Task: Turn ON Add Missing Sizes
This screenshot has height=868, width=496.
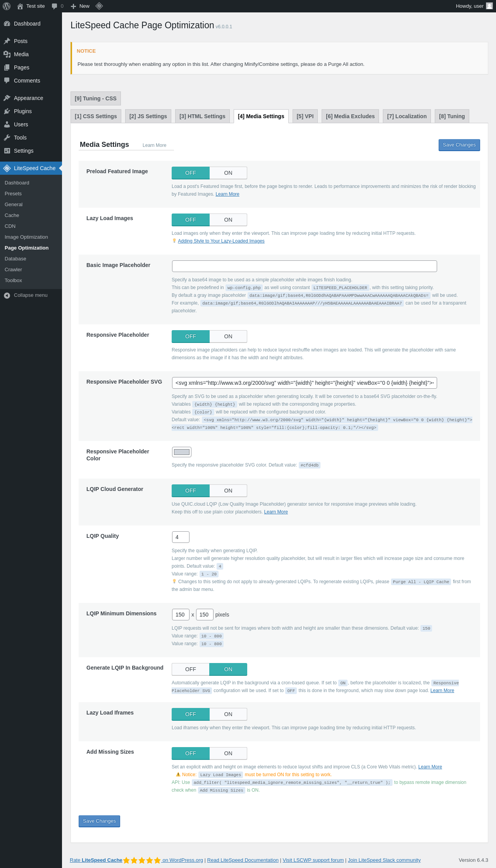Action: pos(228,753)
